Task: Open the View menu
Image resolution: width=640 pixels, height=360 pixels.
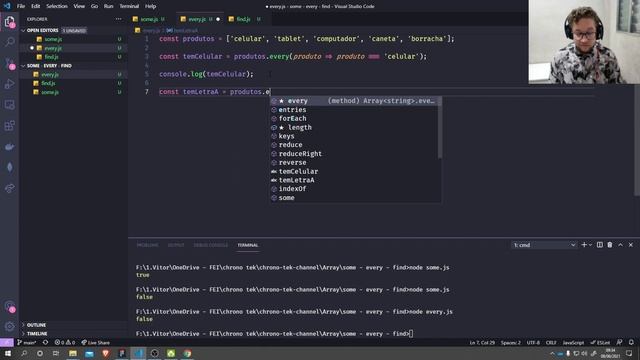Action: click(79, 6)
